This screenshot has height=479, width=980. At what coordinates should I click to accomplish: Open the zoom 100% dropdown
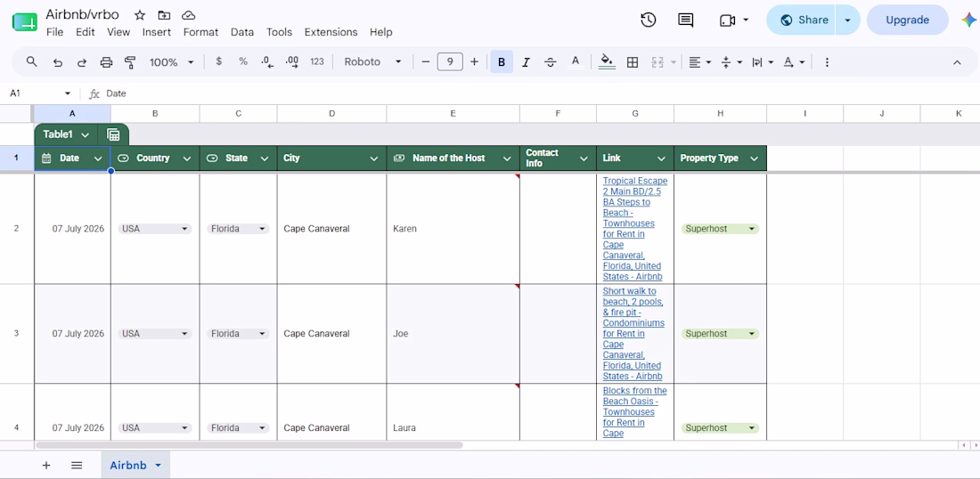pos(172,61)
